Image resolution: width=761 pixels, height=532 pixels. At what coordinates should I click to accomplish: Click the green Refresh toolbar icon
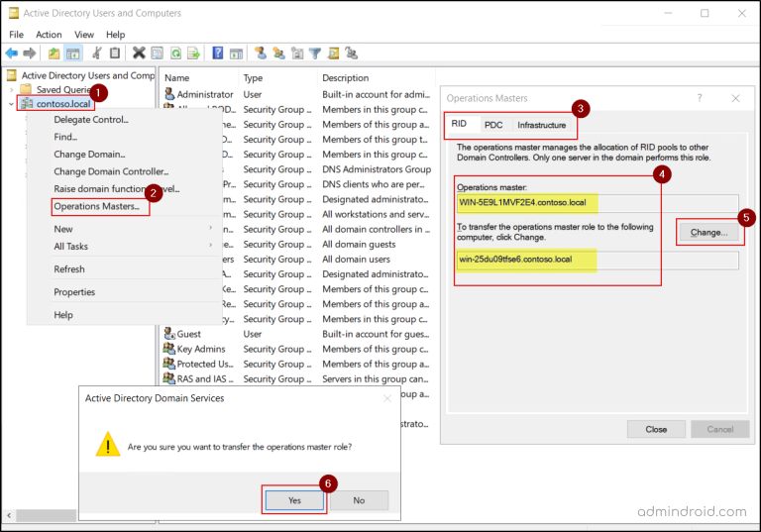coord(175,53)
